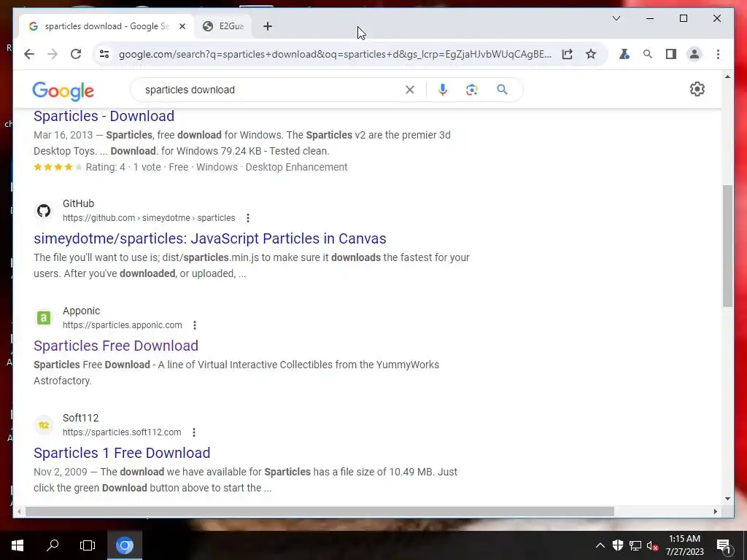Open Chrome three-dot menu
The width and height of the screenshot is (747, 560).
(718, 54)
